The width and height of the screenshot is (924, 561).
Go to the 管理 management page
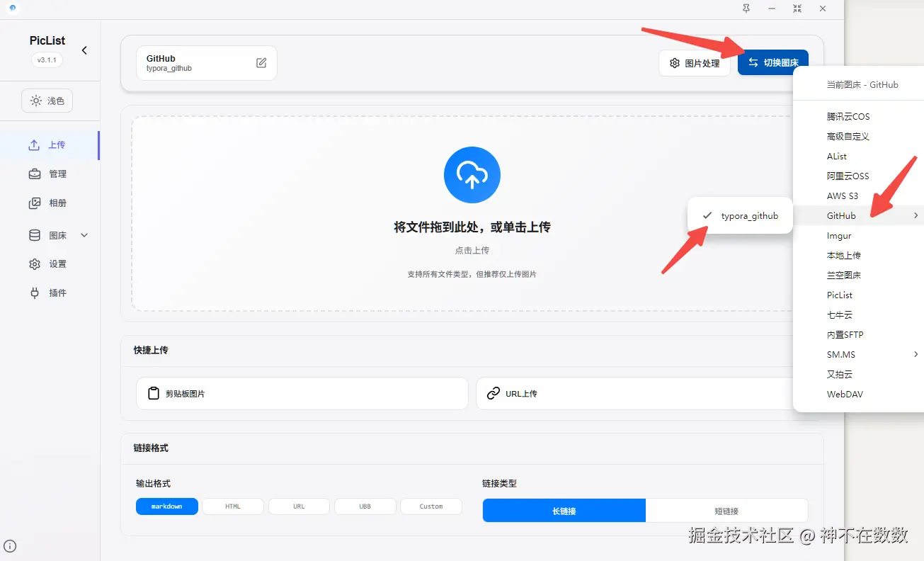[x=50, y=174]
